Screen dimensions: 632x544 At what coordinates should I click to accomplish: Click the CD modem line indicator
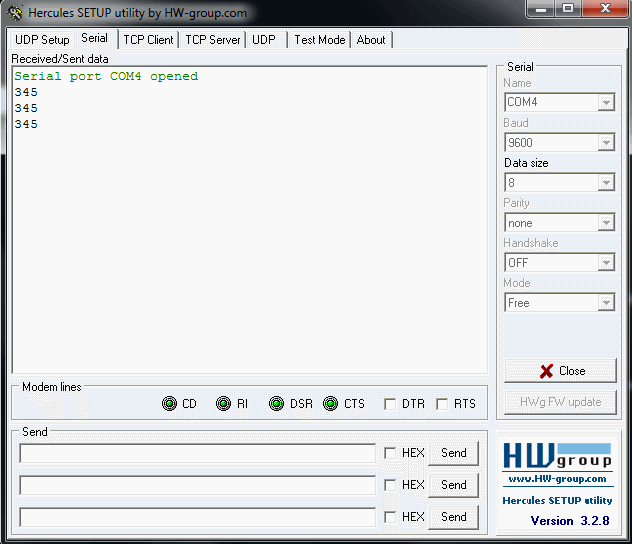pos(169,403)
